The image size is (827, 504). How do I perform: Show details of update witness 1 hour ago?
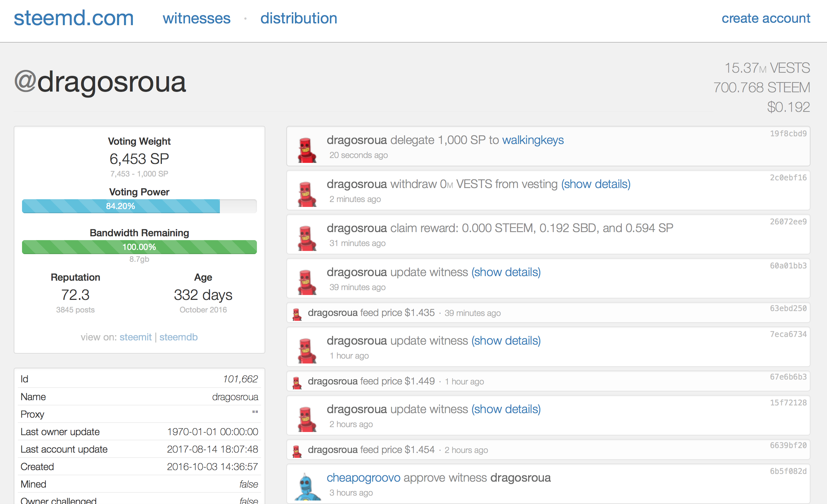[x=506, y=340]
